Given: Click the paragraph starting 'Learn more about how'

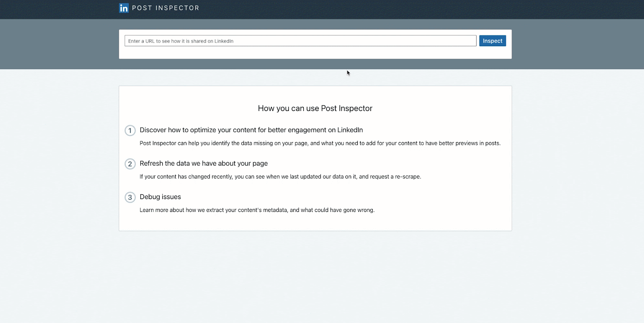Looking at the screenshot, I should pos(257,210).
